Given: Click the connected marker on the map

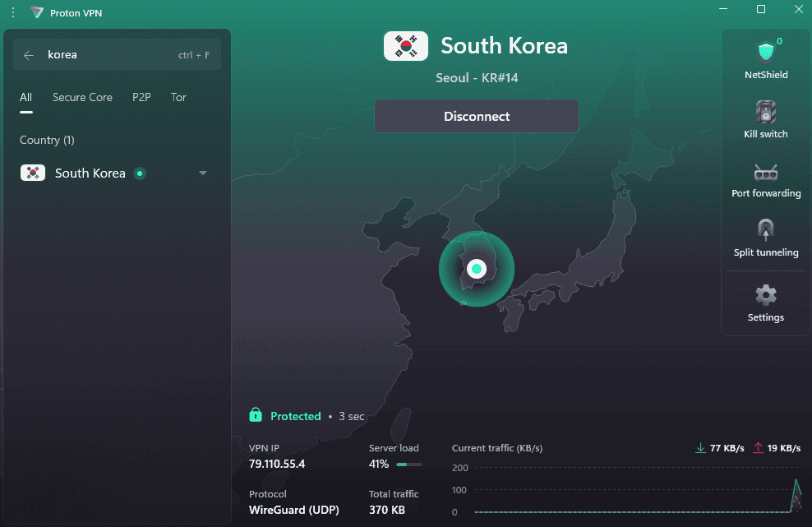Looking at the screenshot, I should [476, 269].
